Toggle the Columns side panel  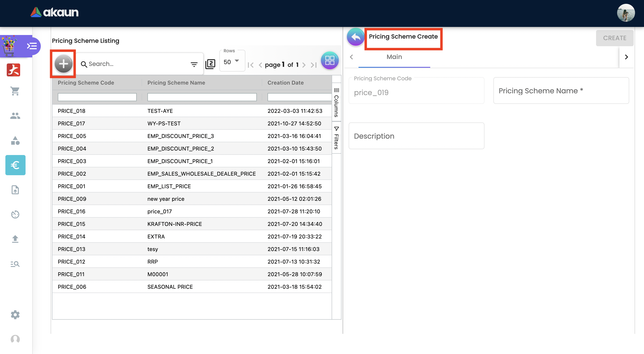(x=336, y=102)
